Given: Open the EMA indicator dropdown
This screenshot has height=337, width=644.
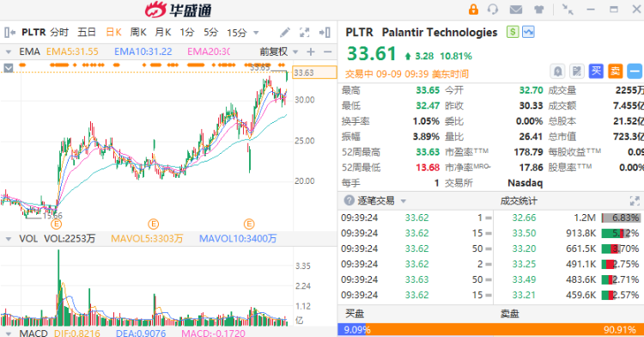Looking at the screenshot, I should [x=8, y=52].
